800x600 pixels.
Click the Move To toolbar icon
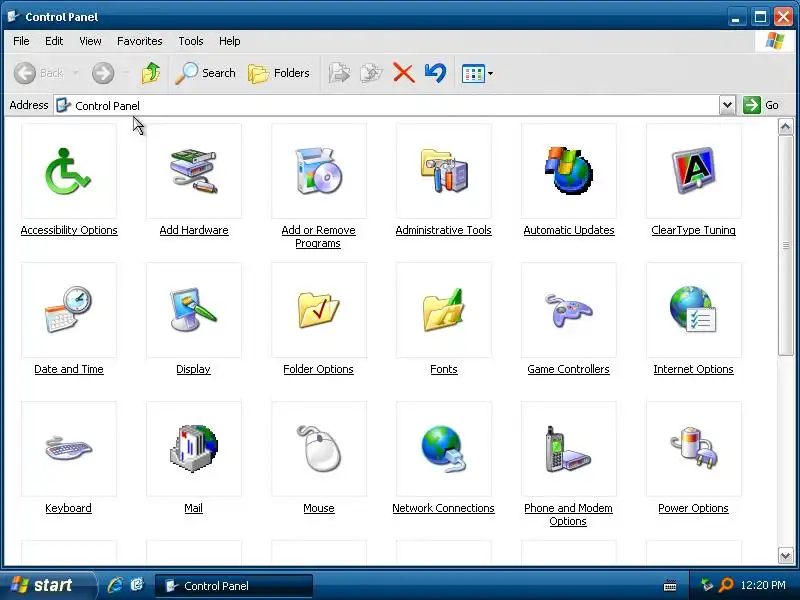point(339,73)
